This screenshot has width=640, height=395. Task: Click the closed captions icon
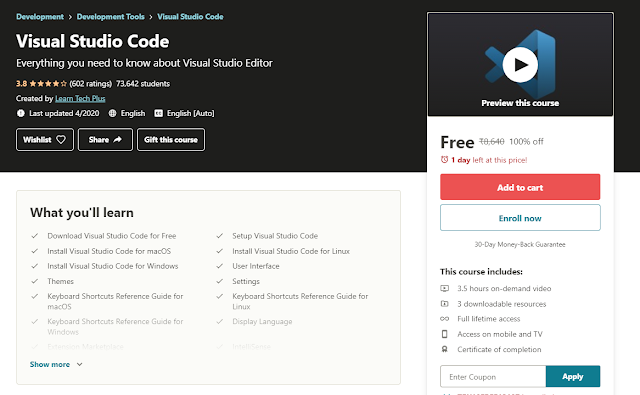(x=158, y=113)
